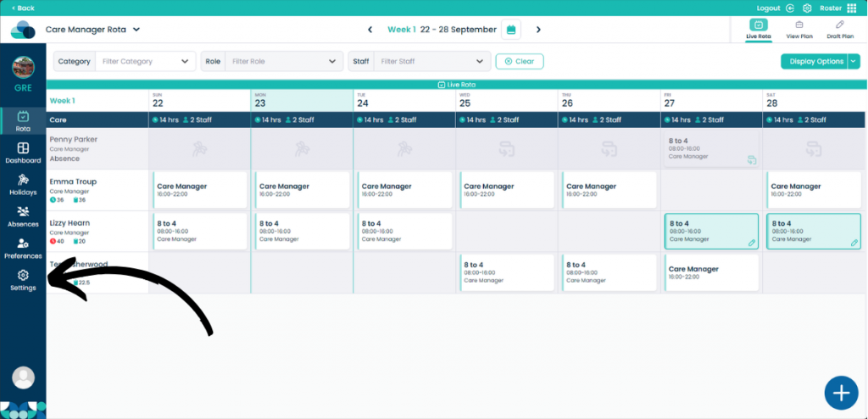Go to next week with the right arrow
This screenshot has width=868, height=419.
pyautogui.click(x=538, y=30)
